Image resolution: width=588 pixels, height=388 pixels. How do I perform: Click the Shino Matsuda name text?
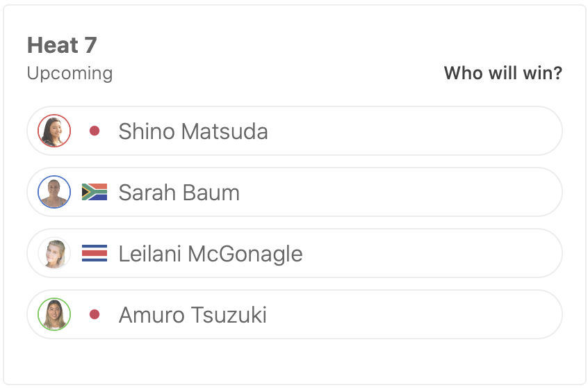click(193, 131)
